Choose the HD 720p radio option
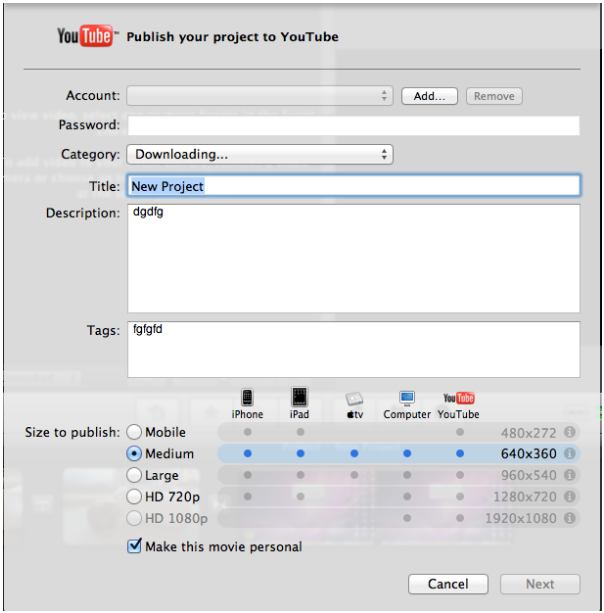604x613 pixels. tap(135, 496)
